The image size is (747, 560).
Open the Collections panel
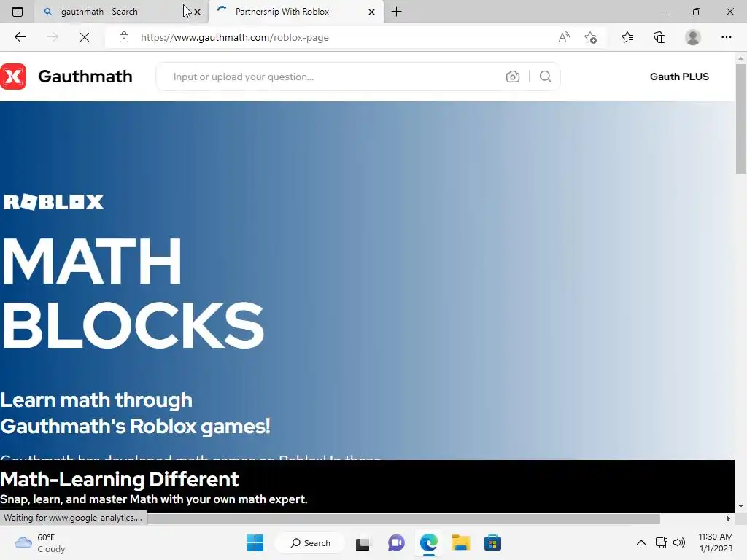pyautogui.click(x=659, y=37)
